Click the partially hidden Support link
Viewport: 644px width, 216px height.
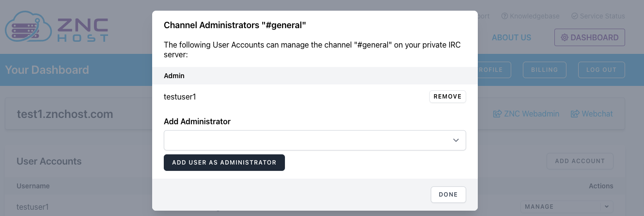coord(484,16)
